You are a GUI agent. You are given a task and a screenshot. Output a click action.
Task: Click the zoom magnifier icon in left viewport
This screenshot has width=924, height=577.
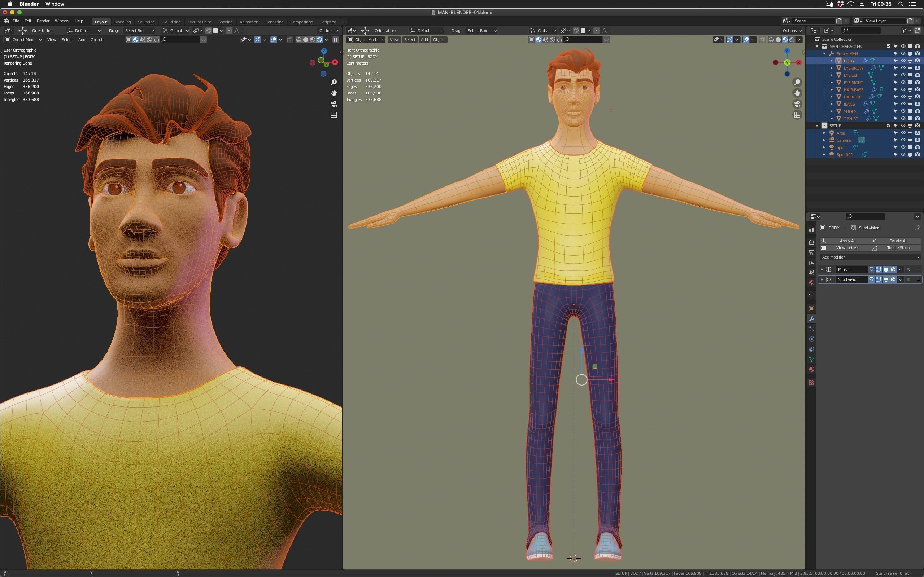point(334,83)
